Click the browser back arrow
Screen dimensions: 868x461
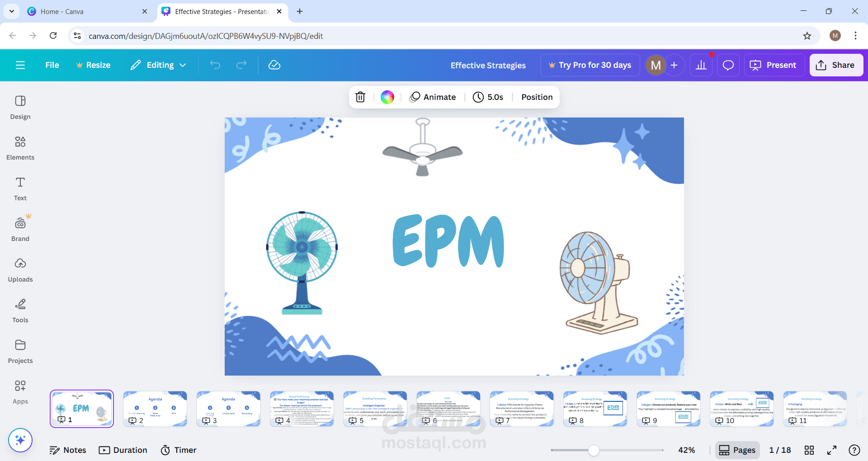coord(13,36)
